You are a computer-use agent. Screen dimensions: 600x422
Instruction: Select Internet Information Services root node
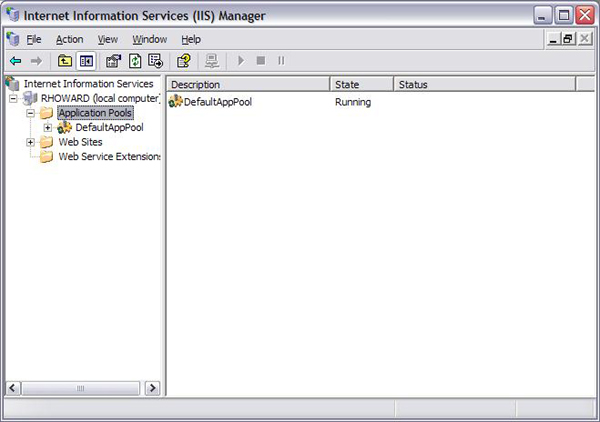(88, 84)
